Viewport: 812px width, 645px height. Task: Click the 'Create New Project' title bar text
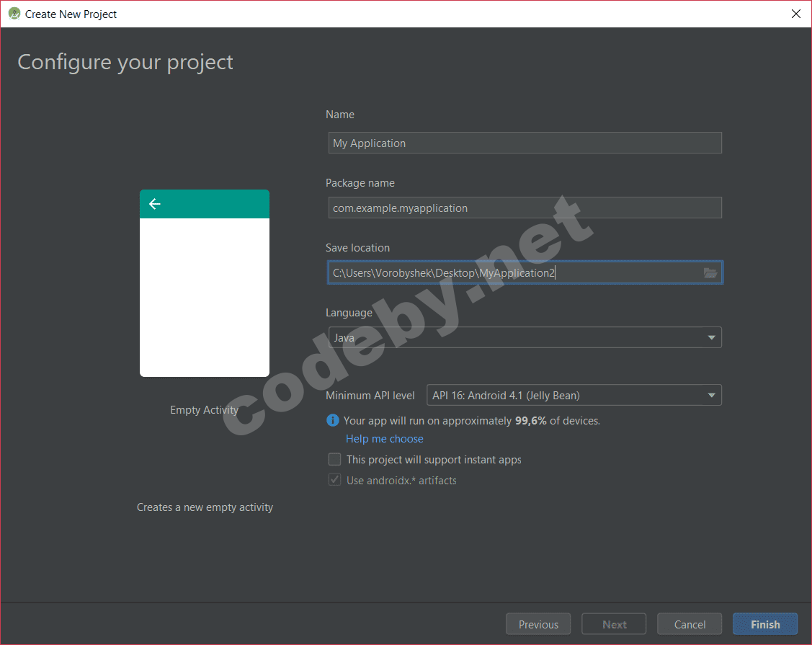click(x=71, y=14)
